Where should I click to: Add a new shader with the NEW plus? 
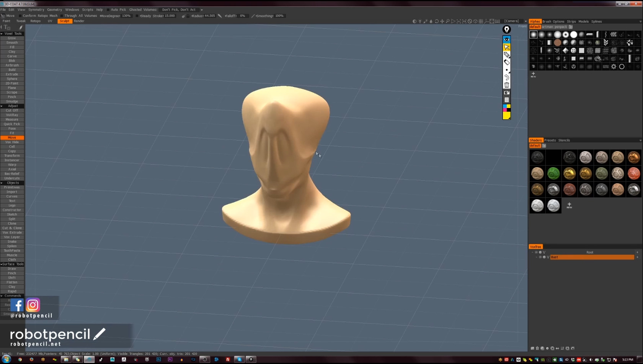(x=569, y=206)
